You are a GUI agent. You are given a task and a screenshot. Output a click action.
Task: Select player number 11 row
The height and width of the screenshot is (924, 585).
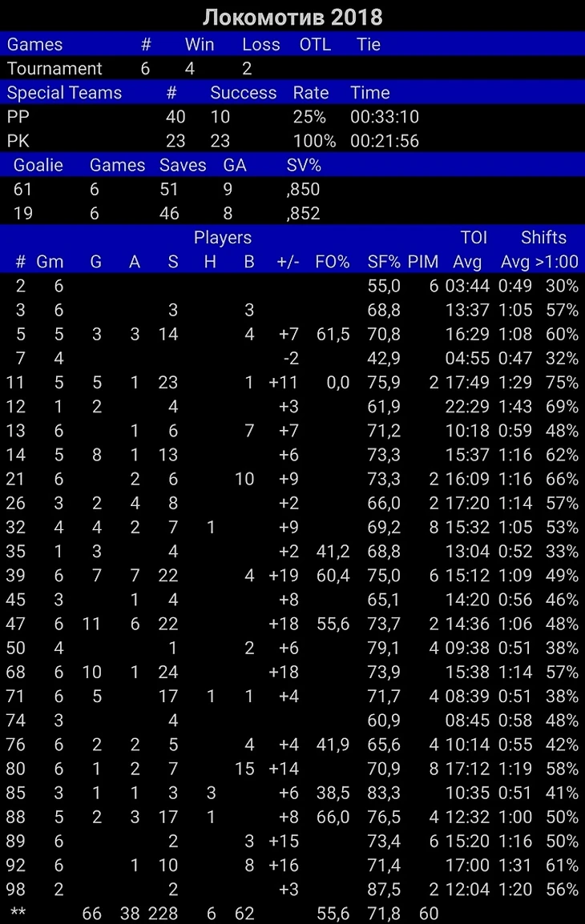pos(292,383)
